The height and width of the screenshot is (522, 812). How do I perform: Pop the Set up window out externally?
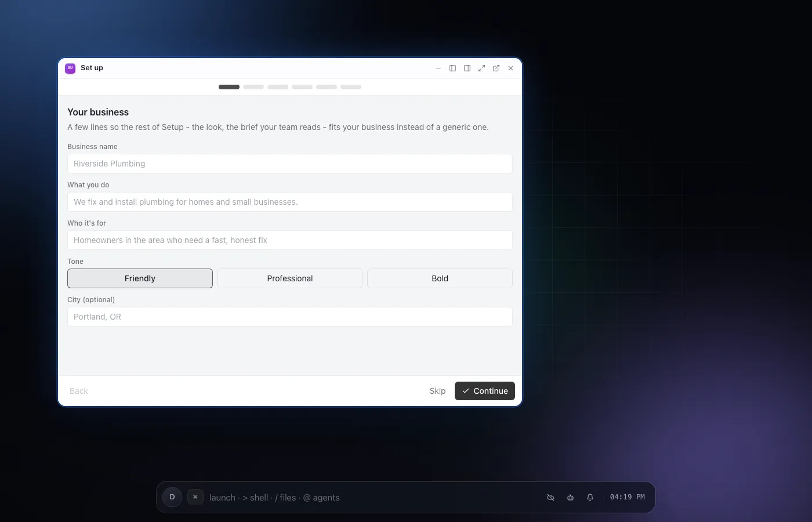[x=496, y=68]
